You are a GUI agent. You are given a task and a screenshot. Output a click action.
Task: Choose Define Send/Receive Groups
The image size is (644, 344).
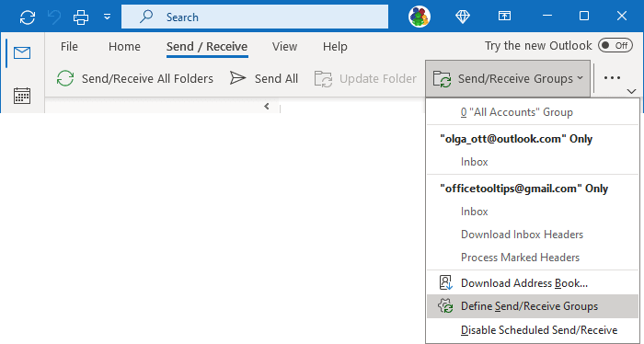pos(533,306)
